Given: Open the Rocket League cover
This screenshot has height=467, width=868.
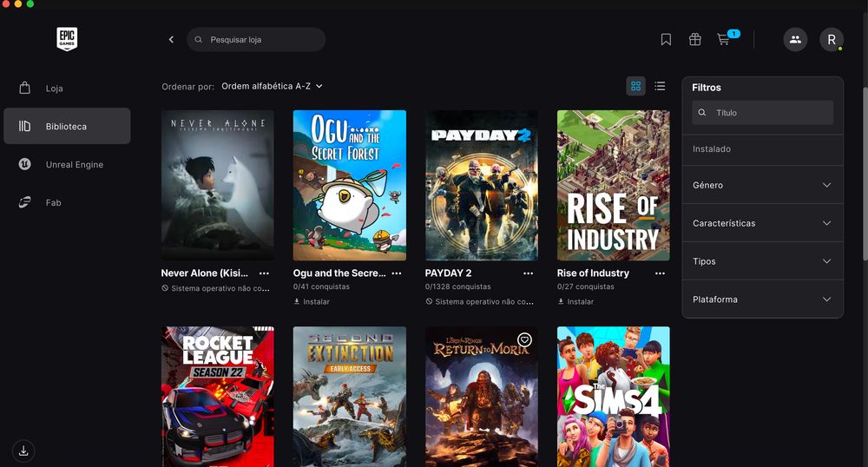Looking at the screenshot, I should point(218,397).
